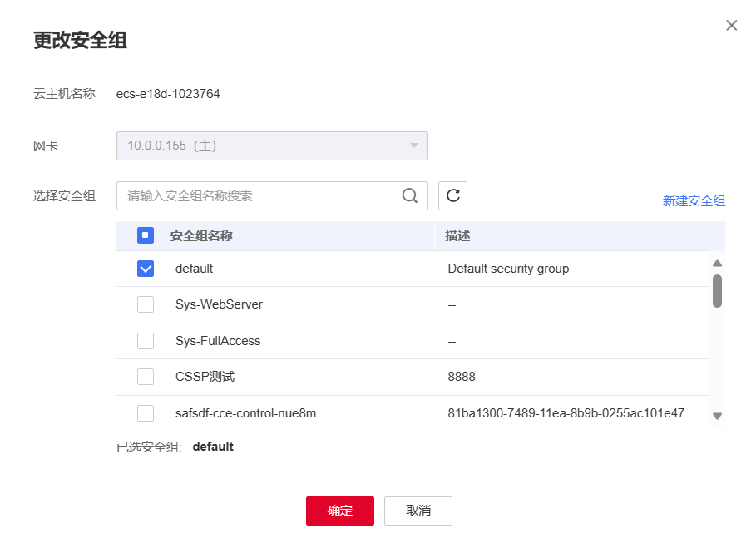Select the Sys-FullAccess checkbox
This screenshot has width=756, height=558.
tap(146, 341)
